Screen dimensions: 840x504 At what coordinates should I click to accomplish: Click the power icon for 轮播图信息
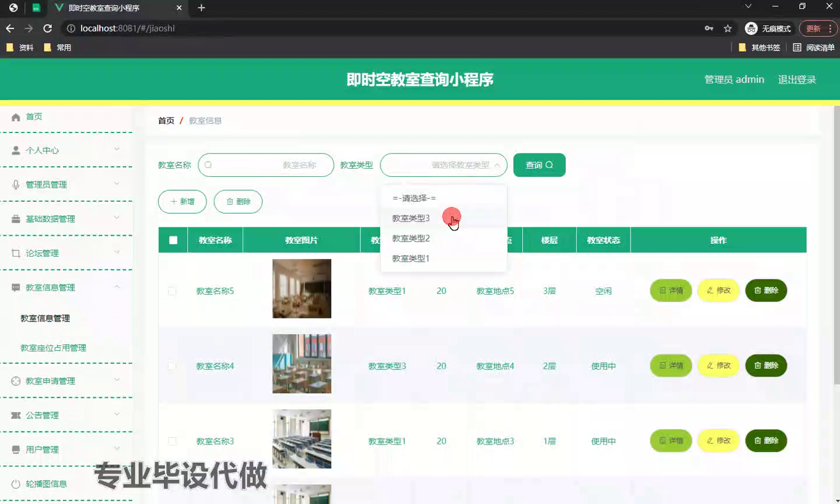tap(16, 484)
